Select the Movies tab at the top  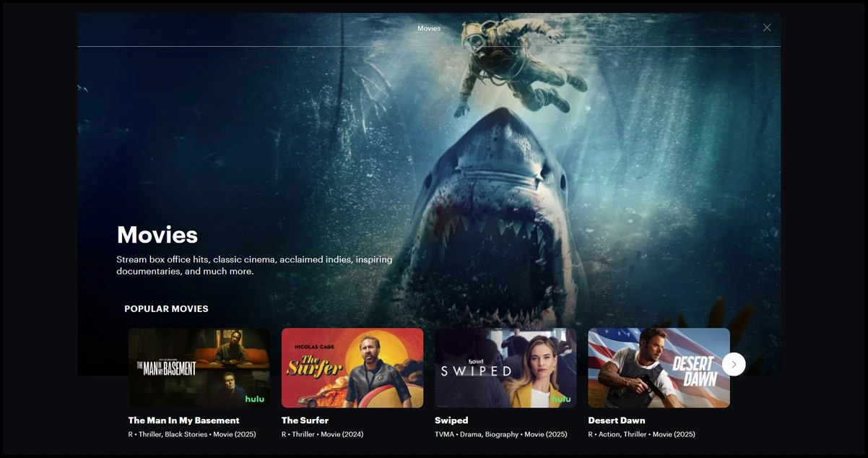click(429, 29)
